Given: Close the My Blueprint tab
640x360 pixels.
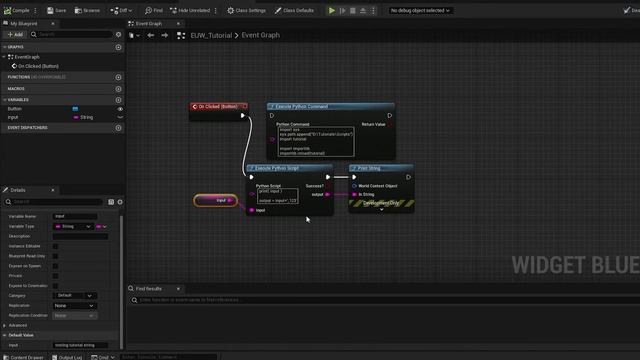Looking at the screenshot, I should (x=53, y=24).
